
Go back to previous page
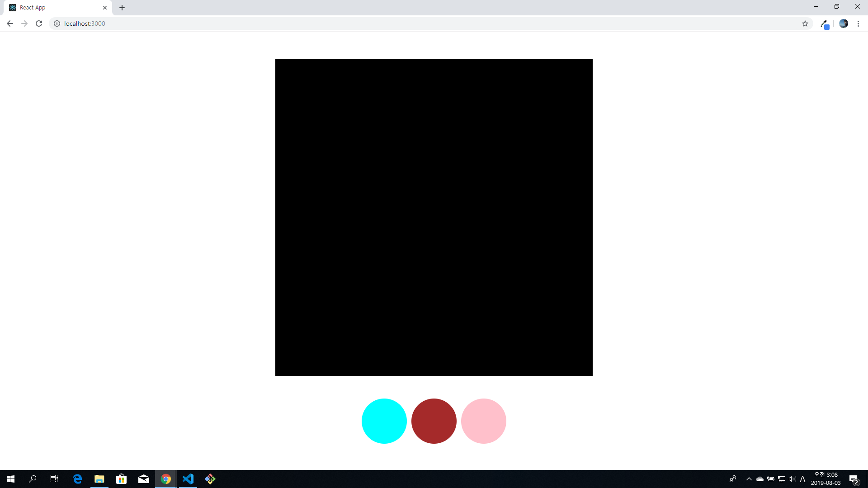pos(10,23)
